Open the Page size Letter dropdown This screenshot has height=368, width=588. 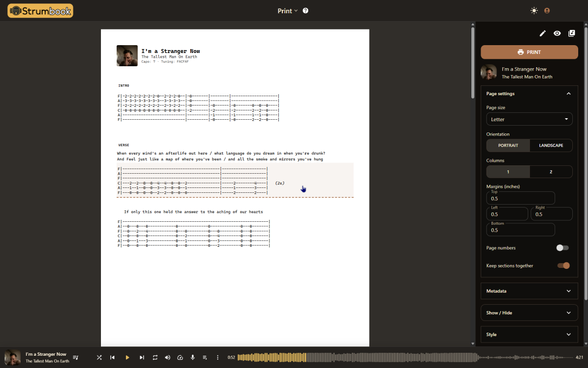tap(529, 119)
